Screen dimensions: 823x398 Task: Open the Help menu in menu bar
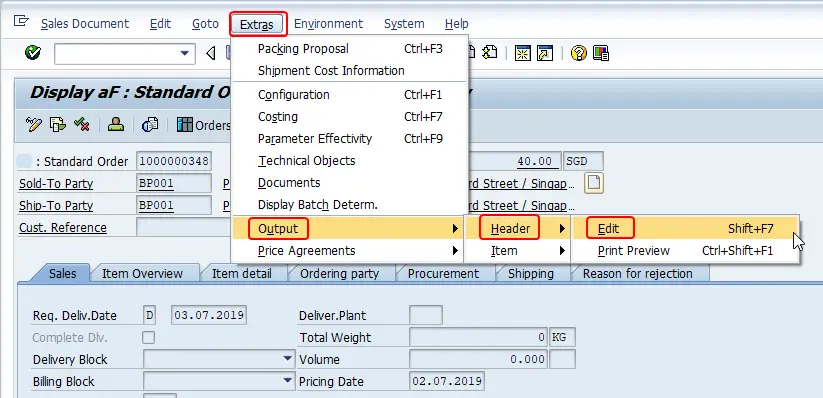pos(457,24)
